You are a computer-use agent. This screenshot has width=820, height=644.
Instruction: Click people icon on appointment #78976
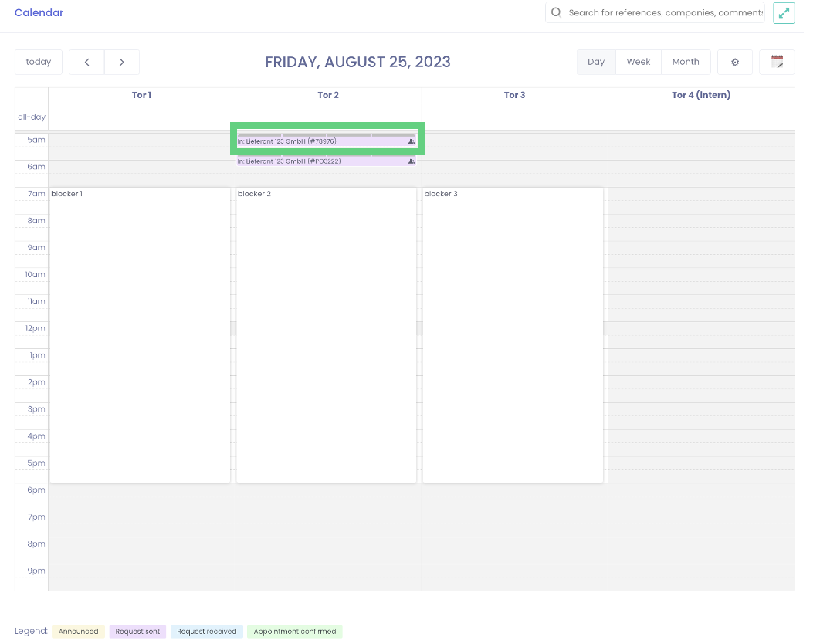[412, 141]
